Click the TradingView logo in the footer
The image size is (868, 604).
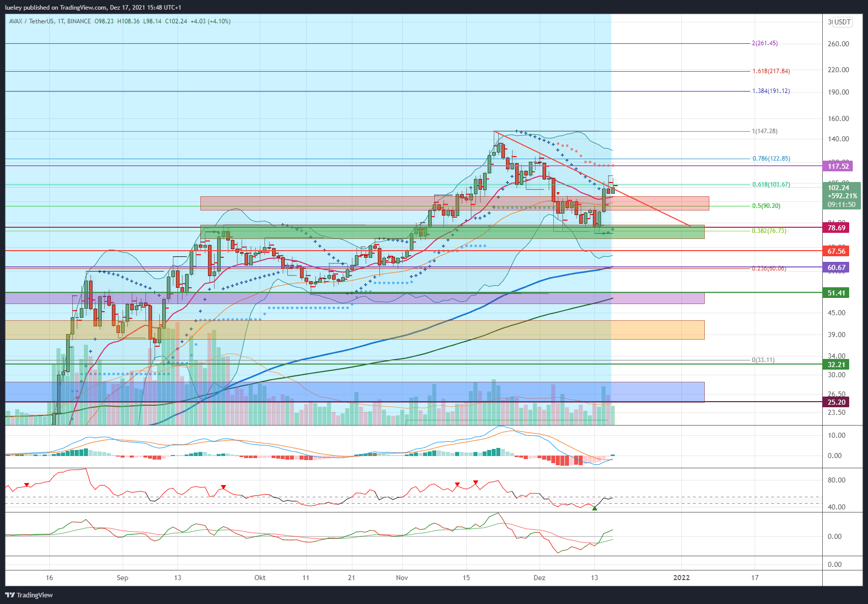pos(29,595)
